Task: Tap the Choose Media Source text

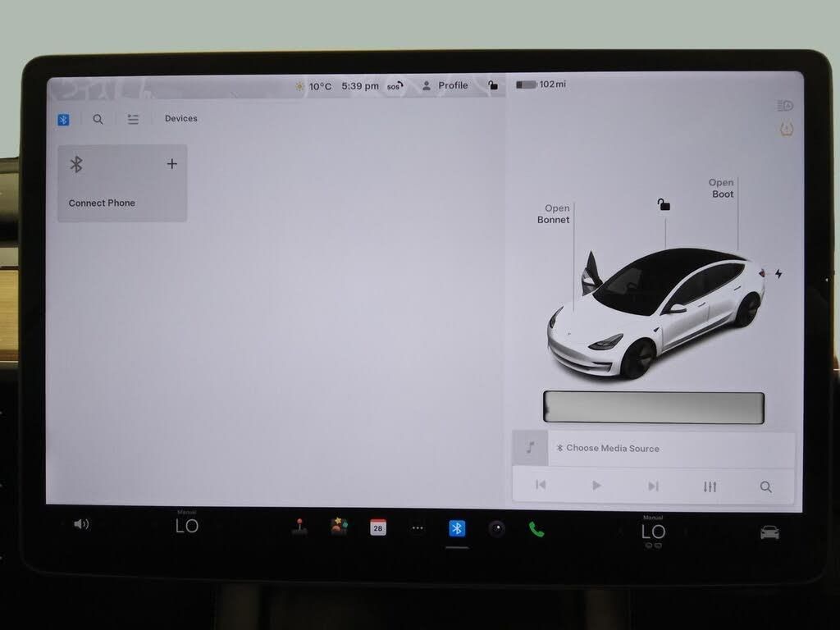Action: (612, 449)
